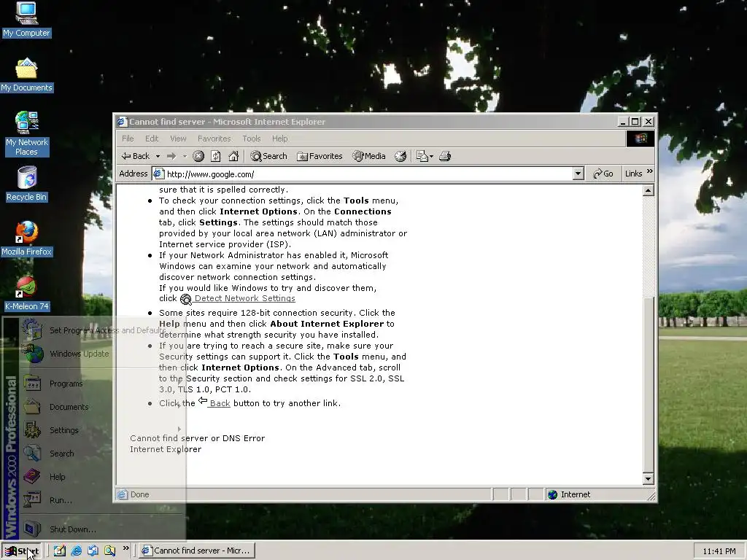The image size is (747, 560).
Task: Open Windows Update from Start menu
Action: tap(101, 354)
